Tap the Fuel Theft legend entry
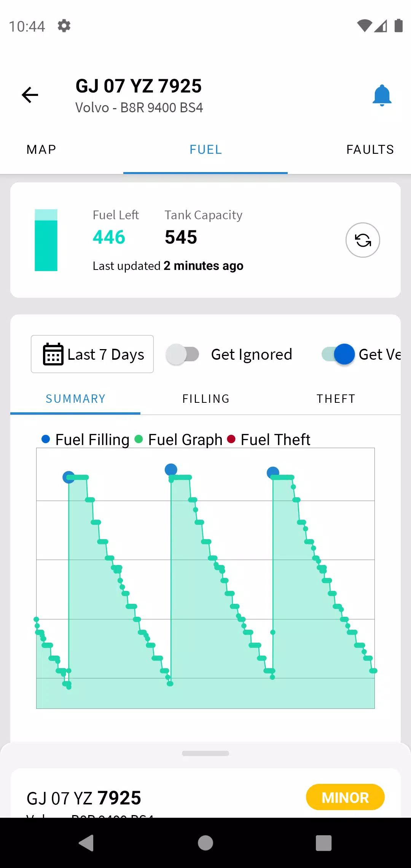 [269, 440]
